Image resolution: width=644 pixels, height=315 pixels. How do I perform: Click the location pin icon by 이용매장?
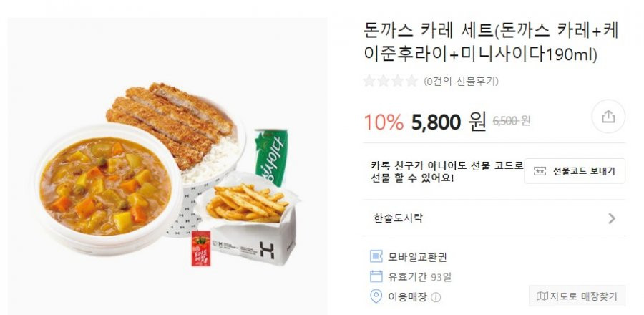point(376,296)
